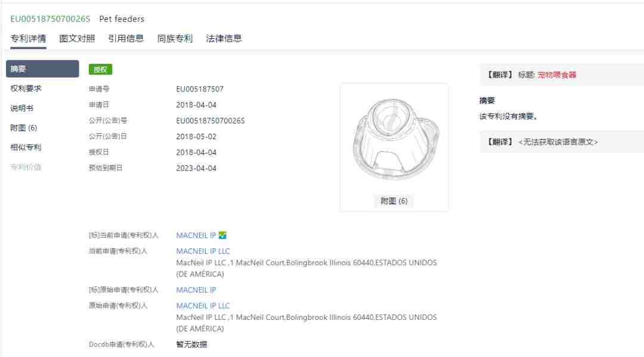This screenshot has height=357, width=644.
Task: View the 同族专利 tab
Action: pyautogui.click(x=175, y=39)
